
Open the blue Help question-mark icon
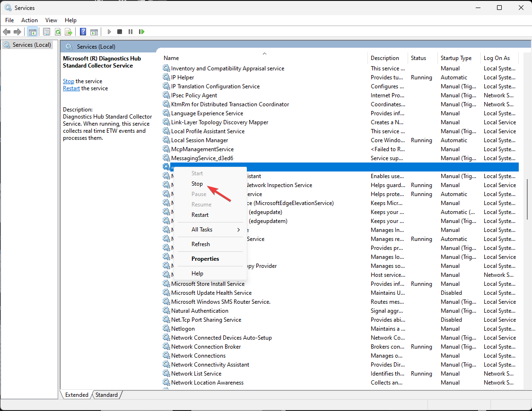click(83, 32)
